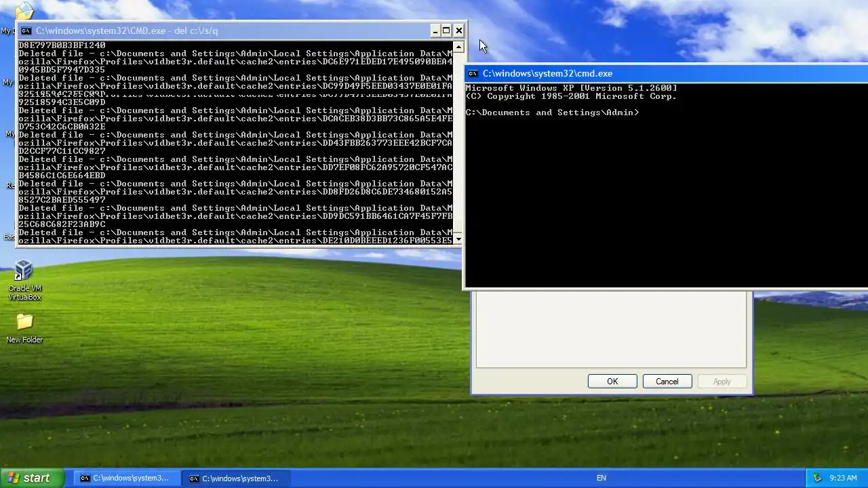Open the Oracle VM VirtualBox desktop shortcut
This screenshot has height=488, width=868.
click(x=24, y=281)
